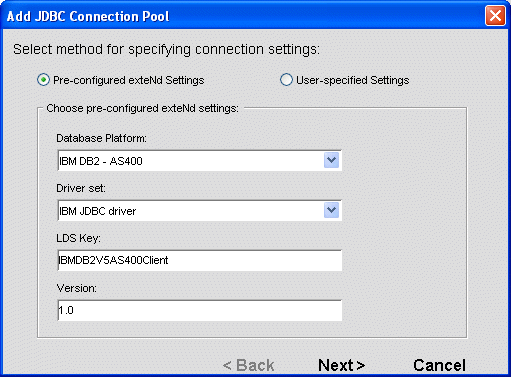
Task: Click the Version: label
Action: 77,288
